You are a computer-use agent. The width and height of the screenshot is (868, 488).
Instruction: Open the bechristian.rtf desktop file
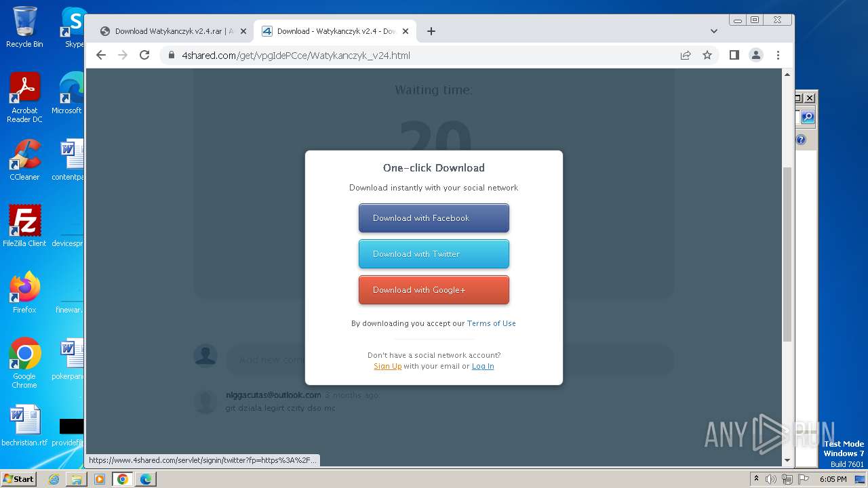24,426
